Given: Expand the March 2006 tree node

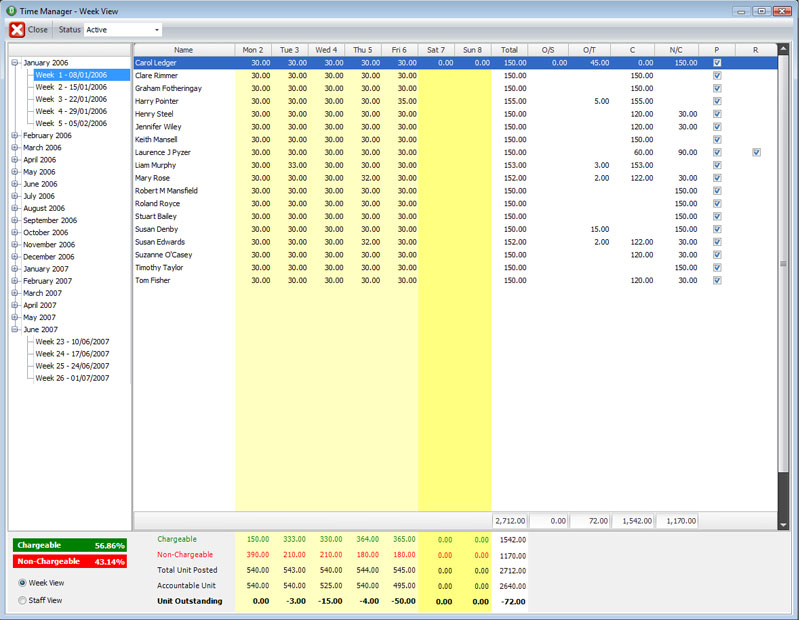Looking at the screenshot, I should [15, 147].
